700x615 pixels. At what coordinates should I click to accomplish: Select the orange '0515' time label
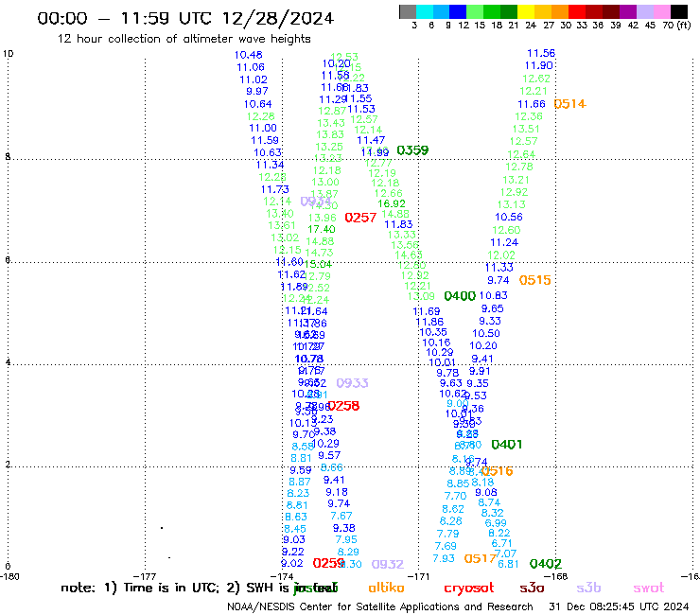point(534,280)
